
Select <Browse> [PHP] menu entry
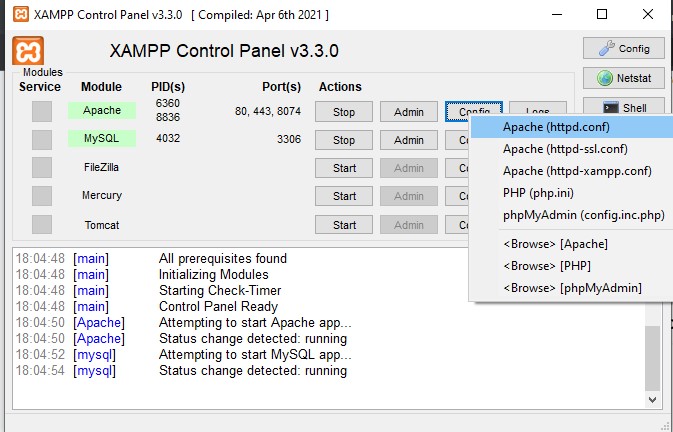572,266
